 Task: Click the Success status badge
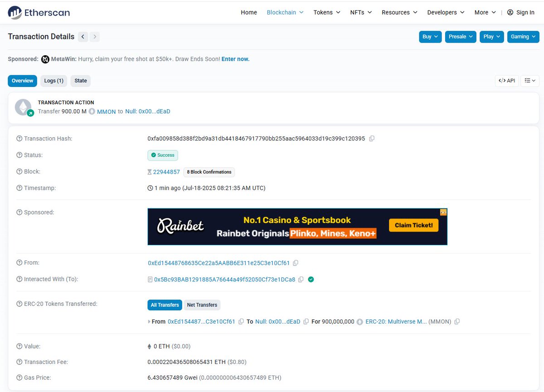(163, 155)
